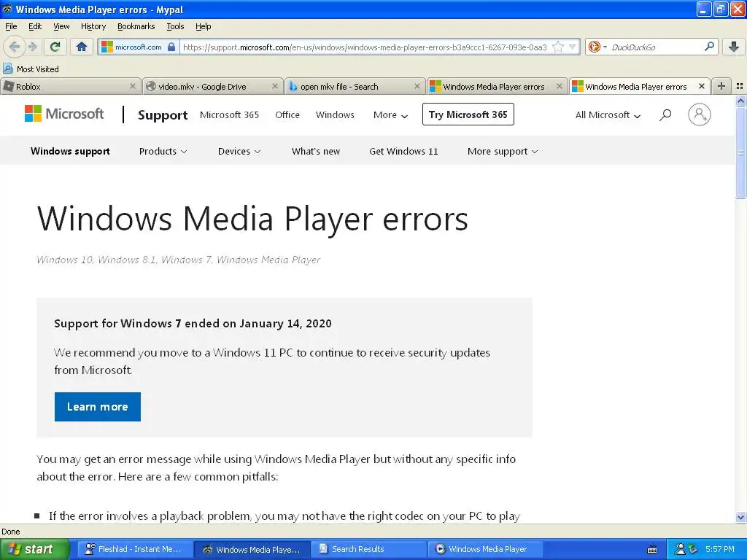Expand the More dropdown in Support header
Viewport: 747px width, 560px height.
pos(390,114)
